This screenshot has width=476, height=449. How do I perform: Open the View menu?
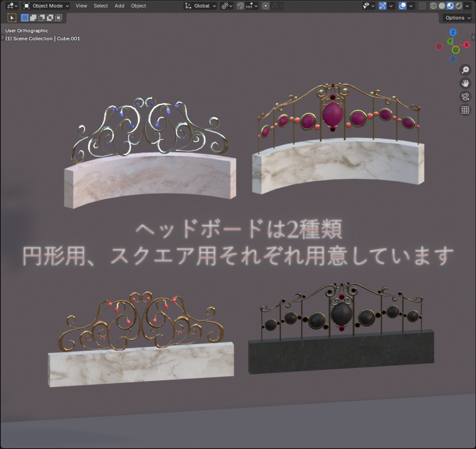[81, 6]
